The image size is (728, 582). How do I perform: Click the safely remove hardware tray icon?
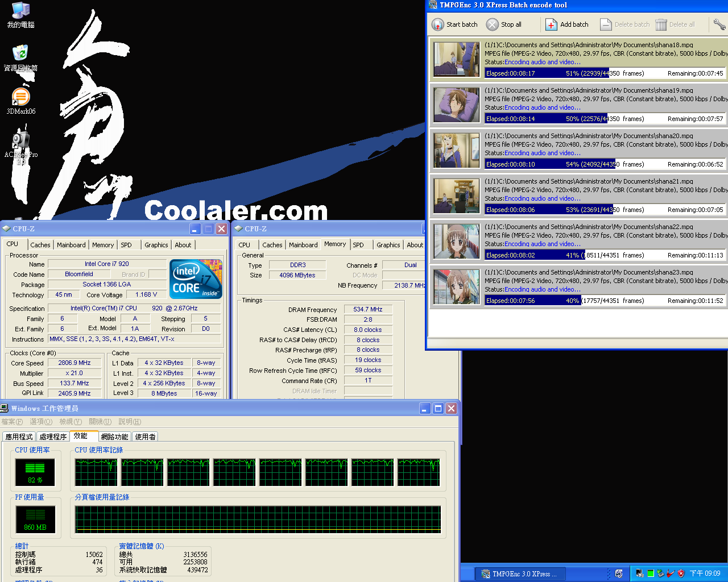coord(660,573)
